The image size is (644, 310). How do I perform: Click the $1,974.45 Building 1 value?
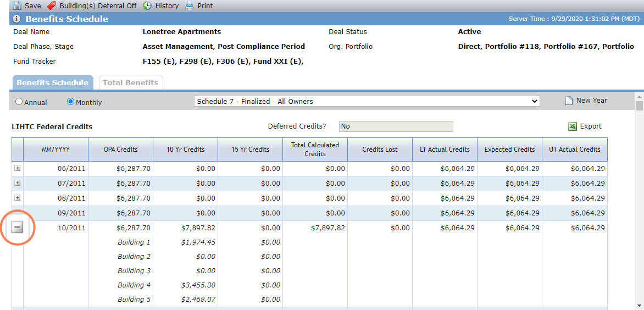[x=198, y=242]
